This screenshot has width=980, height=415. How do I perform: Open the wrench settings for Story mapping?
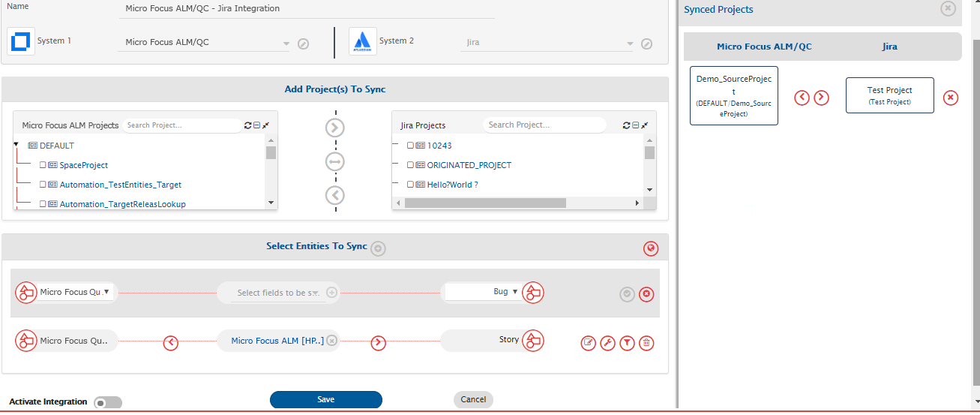607,343
